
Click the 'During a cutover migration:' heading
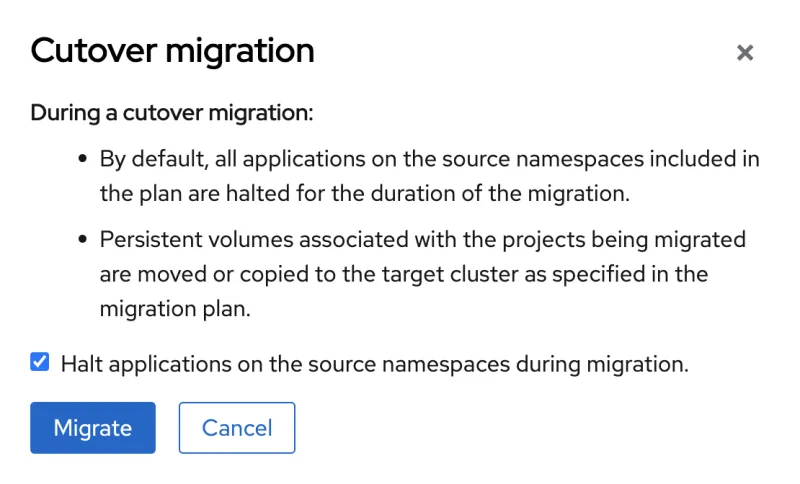172,112
